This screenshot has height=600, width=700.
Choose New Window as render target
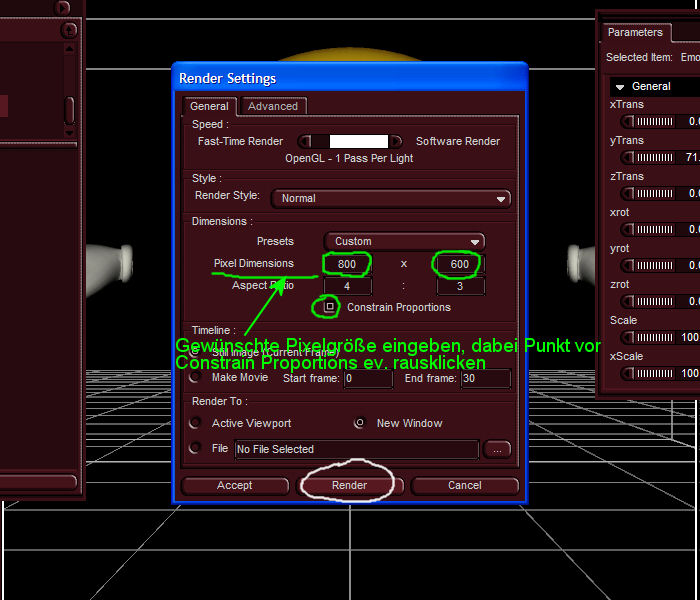359,422
